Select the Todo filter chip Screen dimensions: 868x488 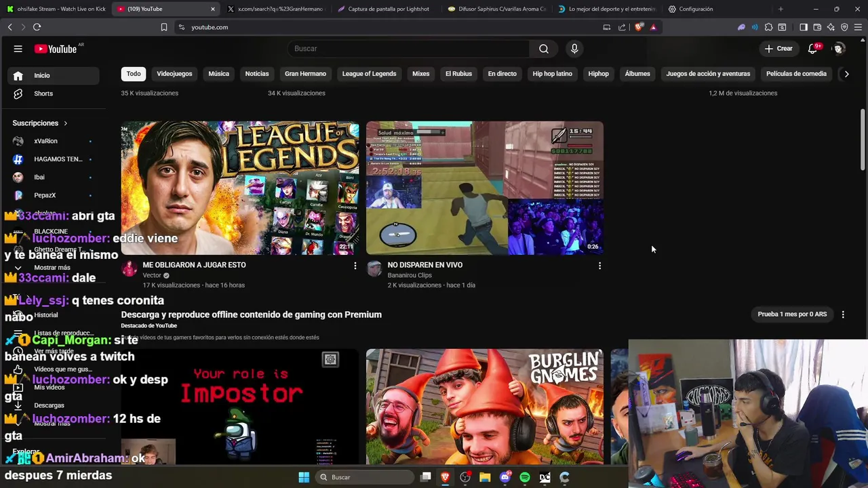tap(134, 74)
